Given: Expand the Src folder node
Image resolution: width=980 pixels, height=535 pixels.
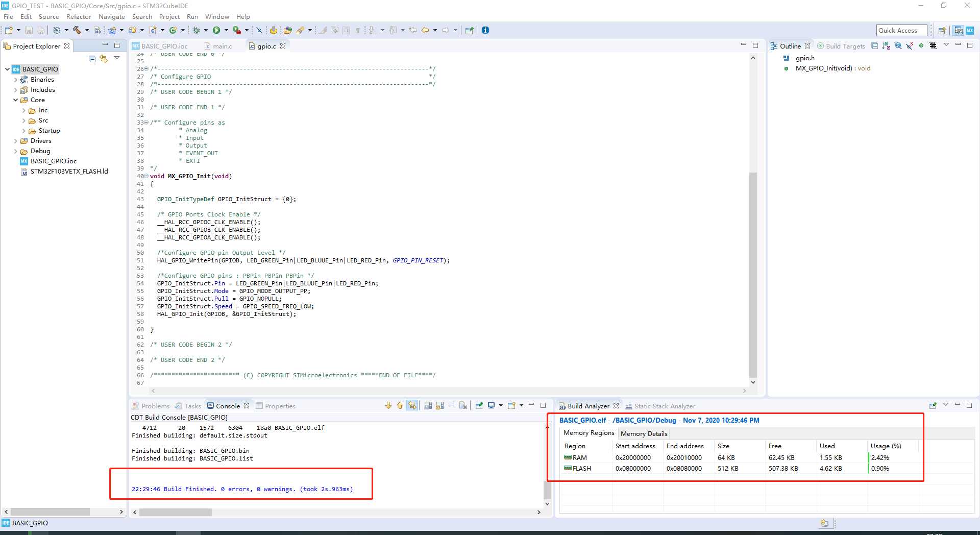Looking at the screenshot, I should [x=23, y=120].
